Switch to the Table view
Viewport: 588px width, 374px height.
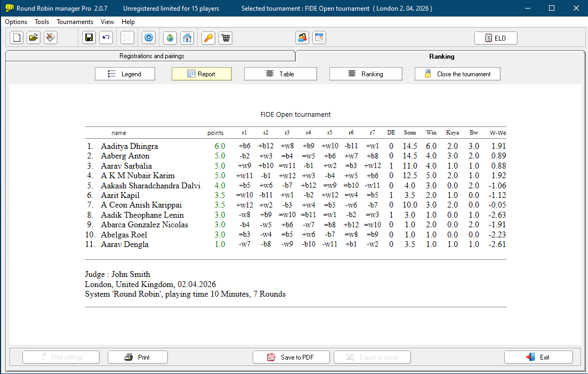(x=280, y=74)
